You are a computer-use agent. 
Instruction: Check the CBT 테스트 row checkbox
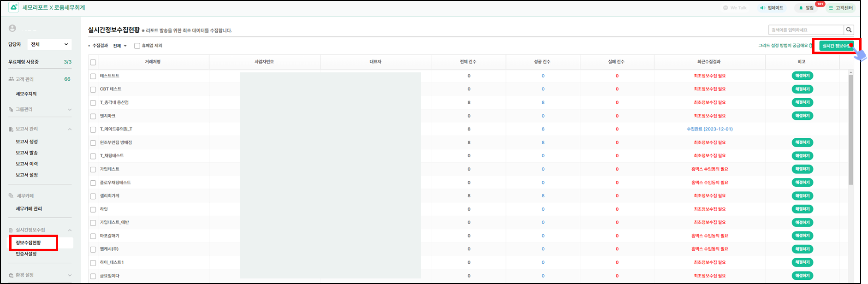(x=93, y=89)
